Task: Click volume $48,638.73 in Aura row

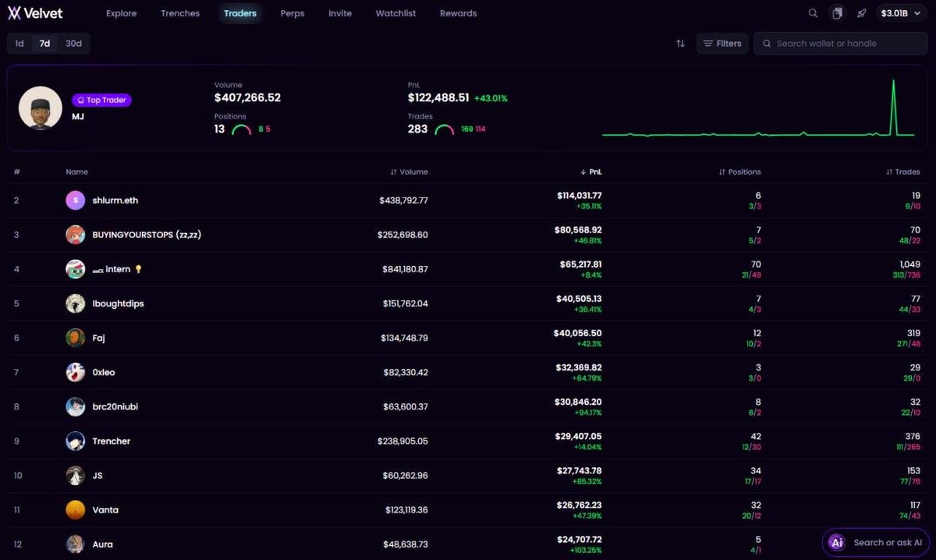Action: [x=406, y=544]
